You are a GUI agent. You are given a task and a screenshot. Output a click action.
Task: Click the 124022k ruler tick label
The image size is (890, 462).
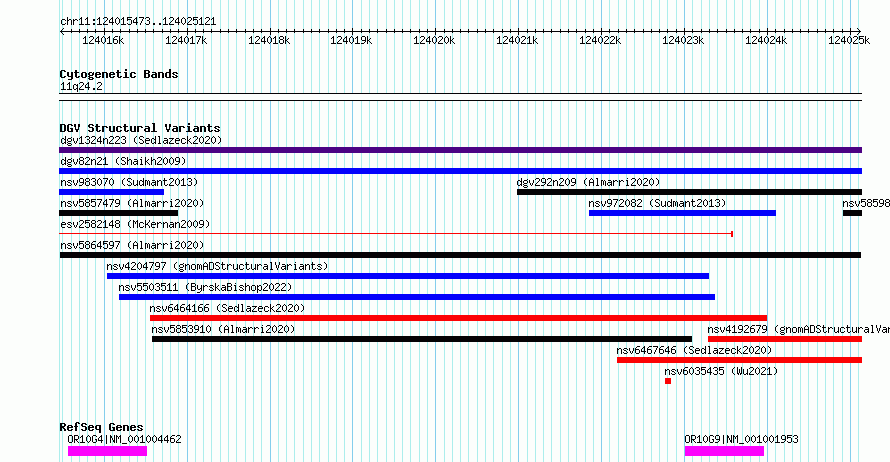(x=600, y=40)
